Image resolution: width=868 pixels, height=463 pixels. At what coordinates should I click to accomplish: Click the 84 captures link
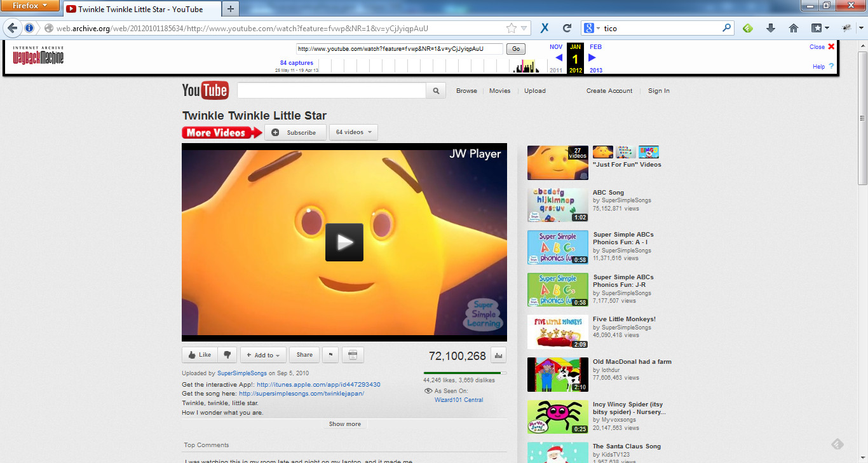pyautogui.click(x=297, y=63)
